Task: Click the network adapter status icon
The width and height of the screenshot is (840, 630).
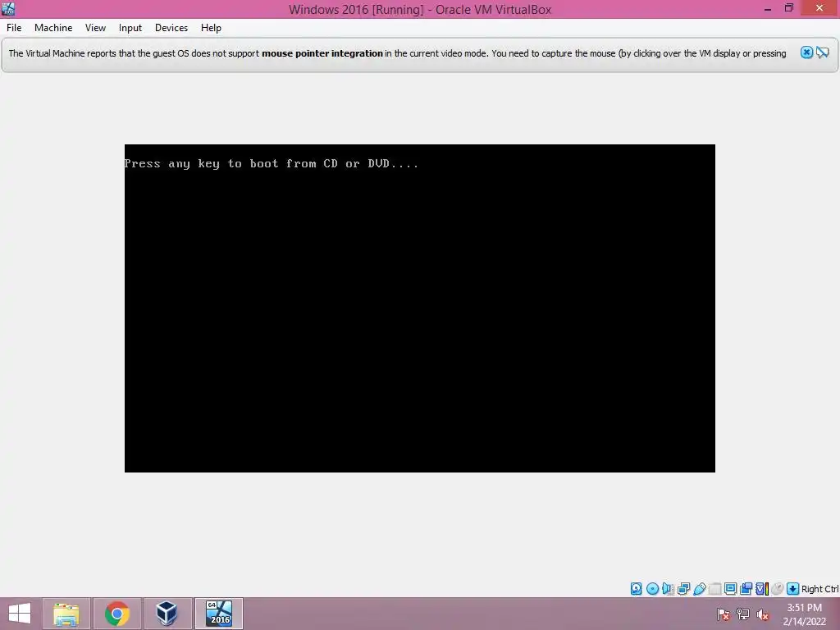Action: point(683,589)
